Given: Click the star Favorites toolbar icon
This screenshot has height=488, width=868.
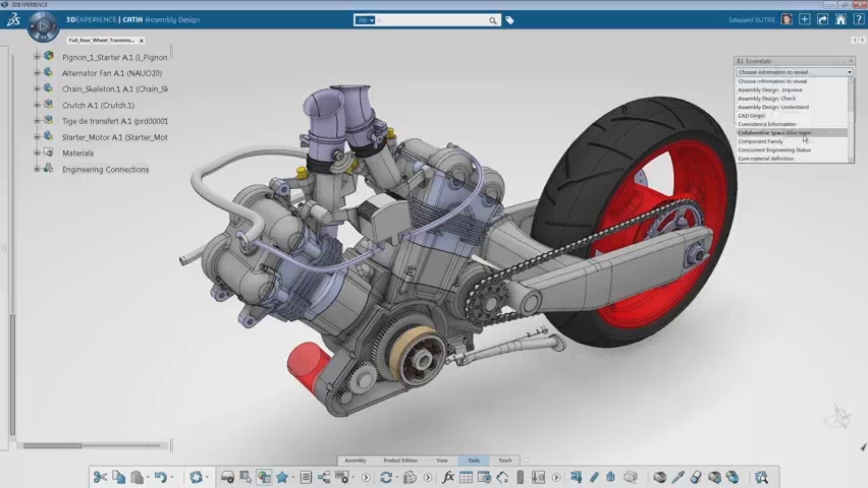Looking at the screenshot, I should [x=282, y=477].
